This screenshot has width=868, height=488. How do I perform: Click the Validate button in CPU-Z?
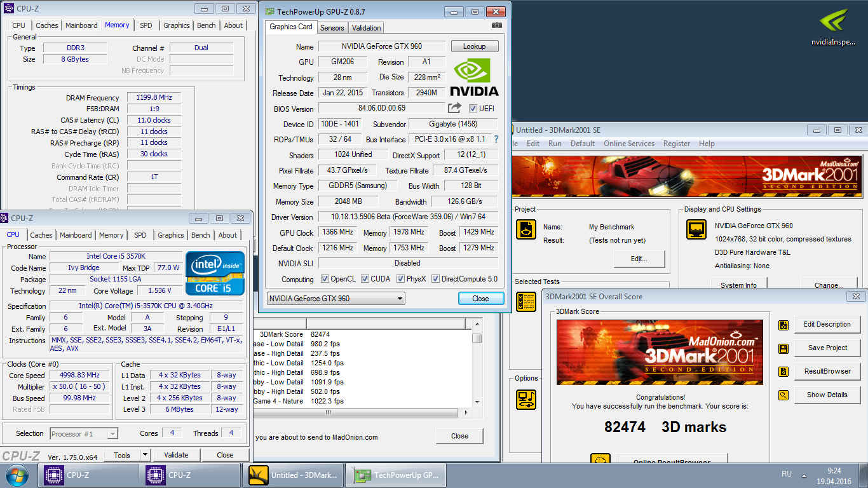[176, 455]
